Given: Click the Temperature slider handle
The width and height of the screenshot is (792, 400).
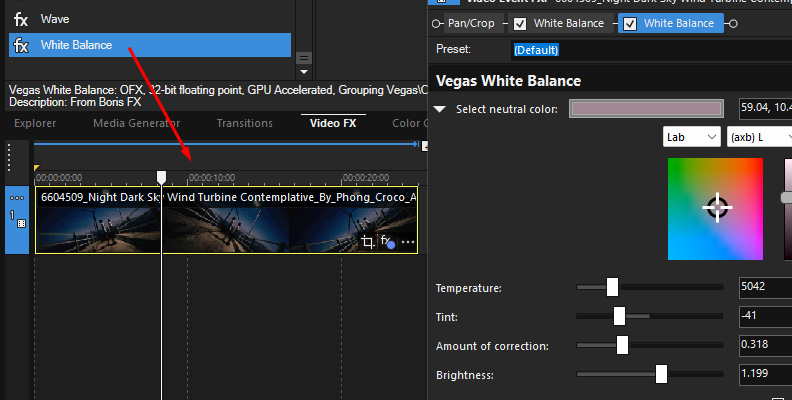Looking at the screenshot, I should pos(612,287).
